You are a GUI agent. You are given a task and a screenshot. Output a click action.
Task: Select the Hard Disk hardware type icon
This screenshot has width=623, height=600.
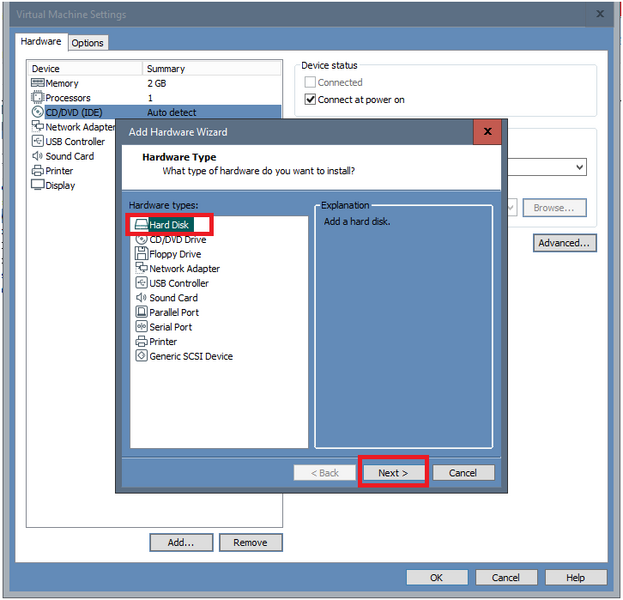141,225
